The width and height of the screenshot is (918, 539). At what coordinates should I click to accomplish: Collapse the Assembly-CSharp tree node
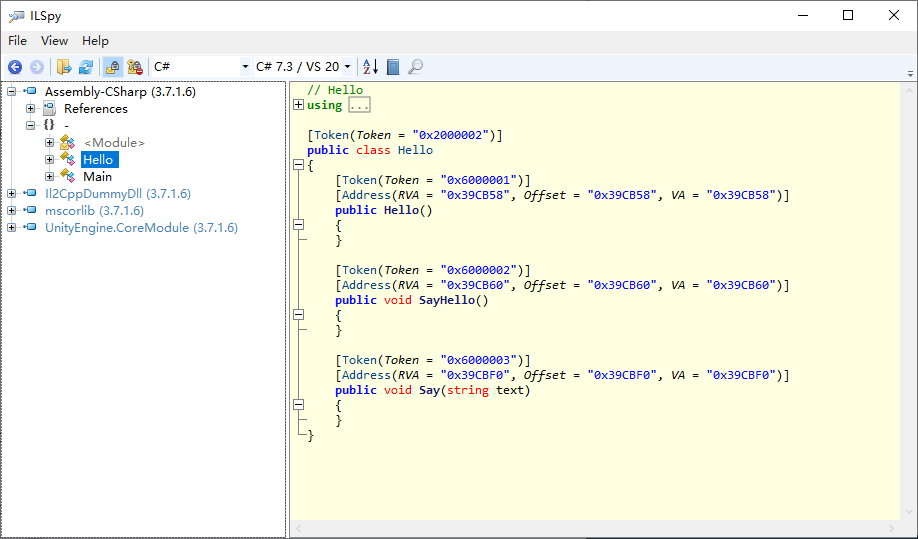[11, 91]
